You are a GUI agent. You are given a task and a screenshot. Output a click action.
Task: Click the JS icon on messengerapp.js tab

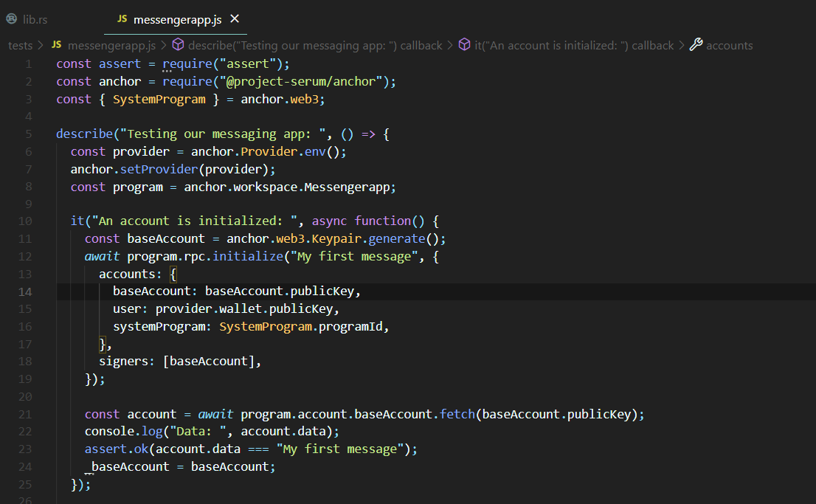[x=122, y=18]
